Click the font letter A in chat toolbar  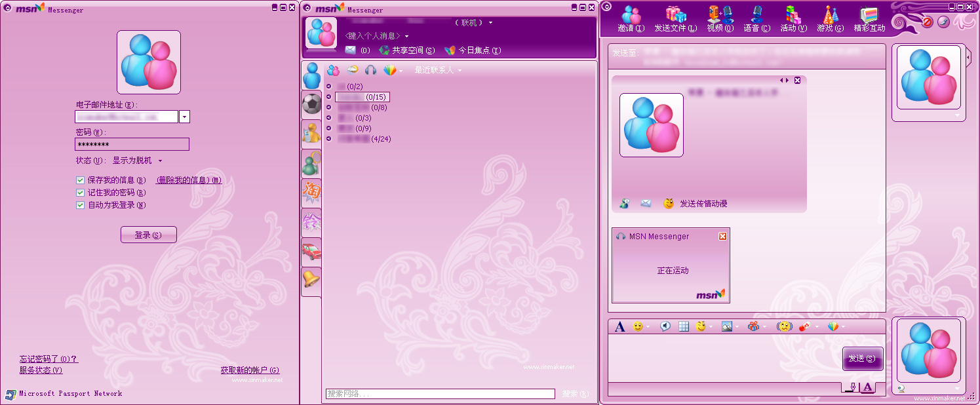(x=620, y=326)
